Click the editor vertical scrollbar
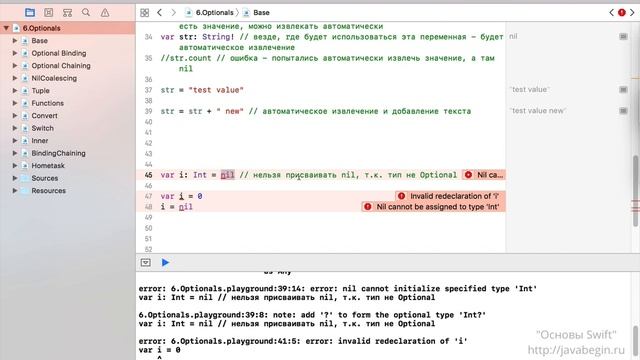 coord(636,191)
